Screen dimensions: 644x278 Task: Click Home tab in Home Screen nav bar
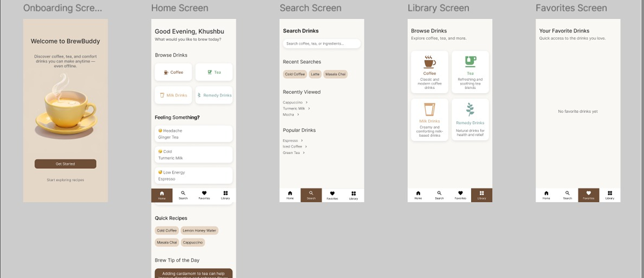pyautogui.click(x=162, y=195)
